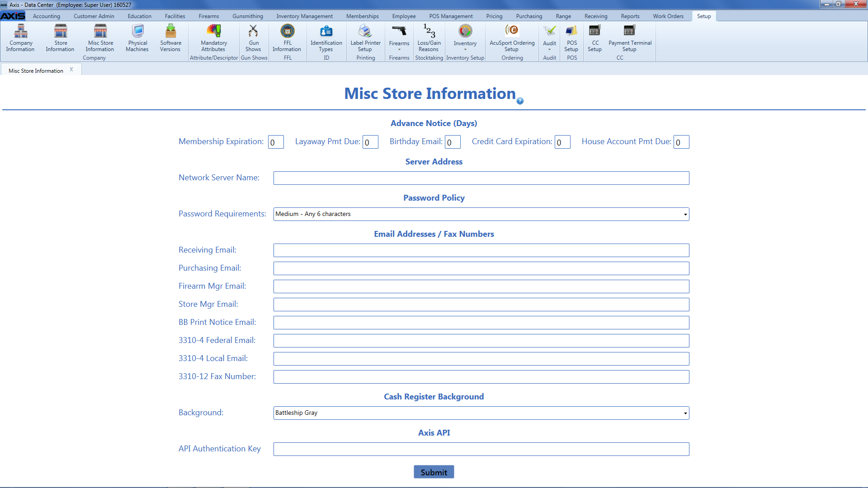Focus the House Account Pmt Due field
Screen dimensions: 868x488
(681, 142)
